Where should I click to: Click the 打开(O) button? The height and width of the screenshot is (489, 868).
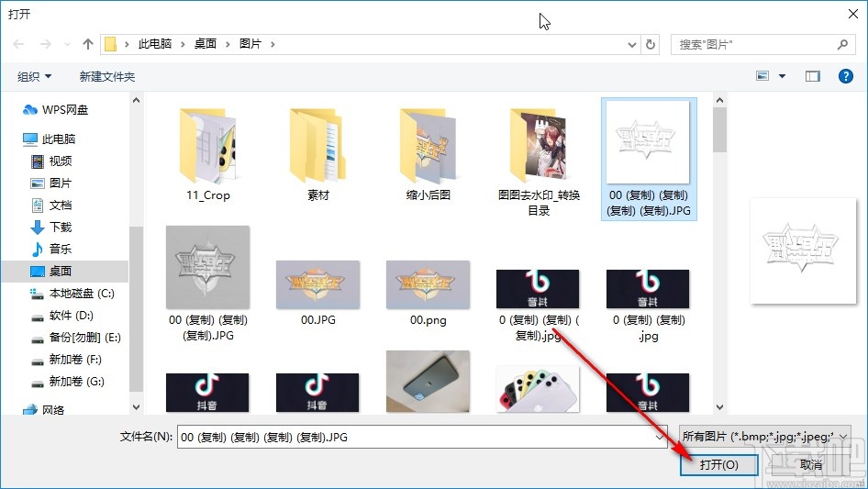click(718, 464)
